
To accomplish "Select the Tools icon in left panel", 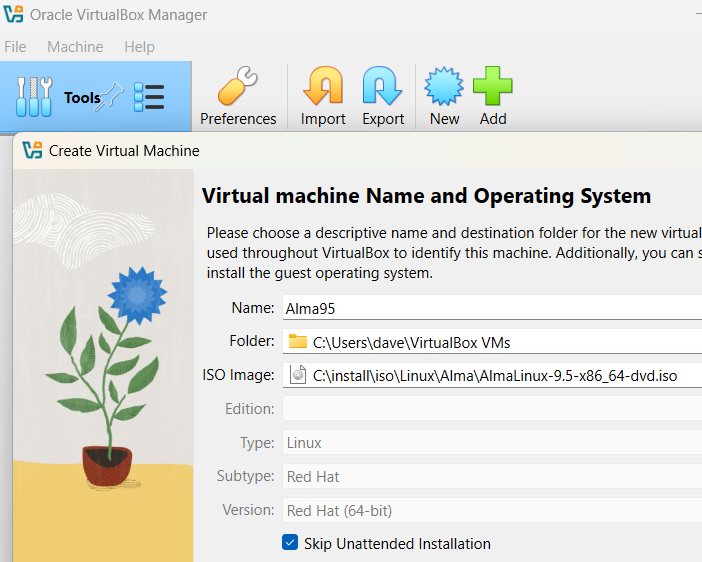I will click(34, 97).
